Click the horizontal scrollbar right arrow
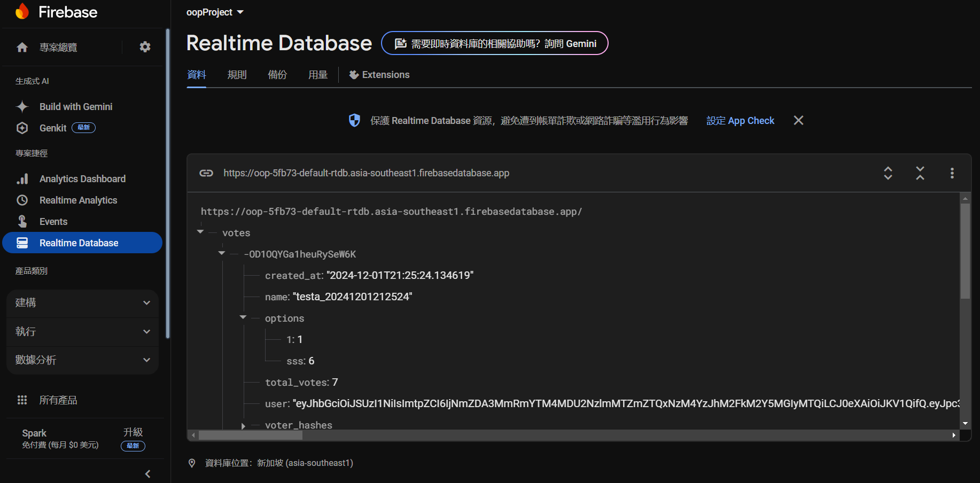The height and width of the screenshot is (483, 980). (954, 435)
